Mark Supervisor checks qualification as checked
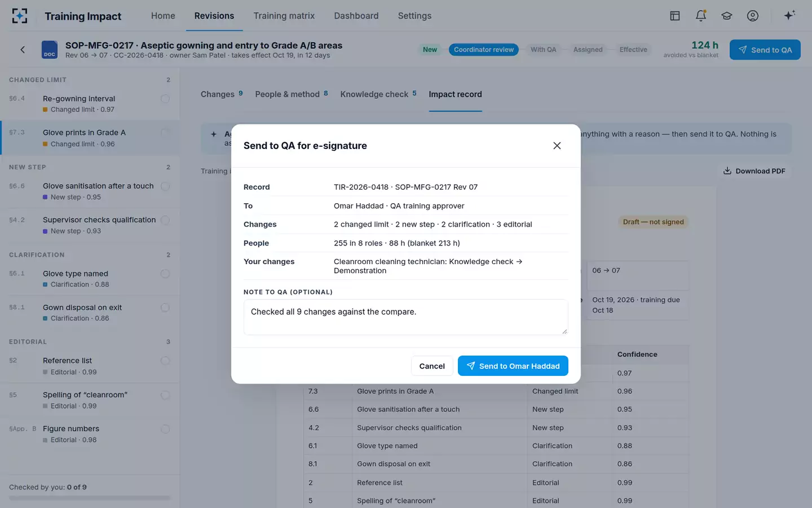The width and height of the screenshot is (812, 508). pos(165,220)
